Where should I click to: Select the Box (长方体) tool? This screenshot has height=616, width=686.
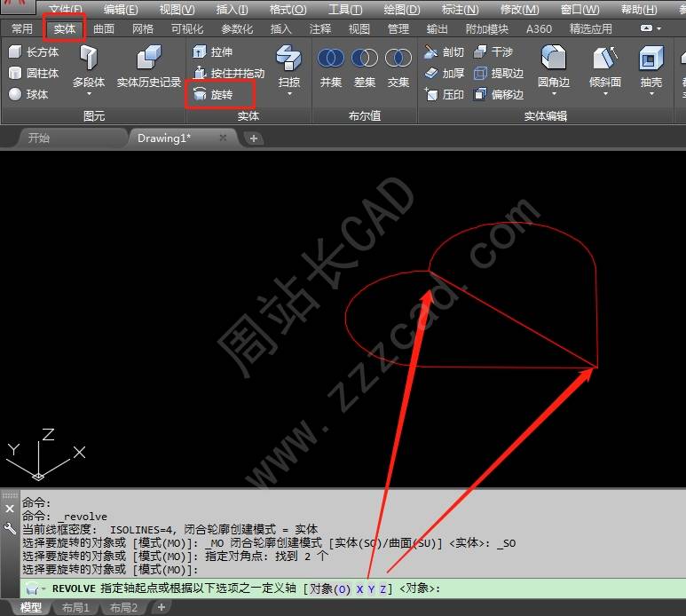tap(34, 52)
